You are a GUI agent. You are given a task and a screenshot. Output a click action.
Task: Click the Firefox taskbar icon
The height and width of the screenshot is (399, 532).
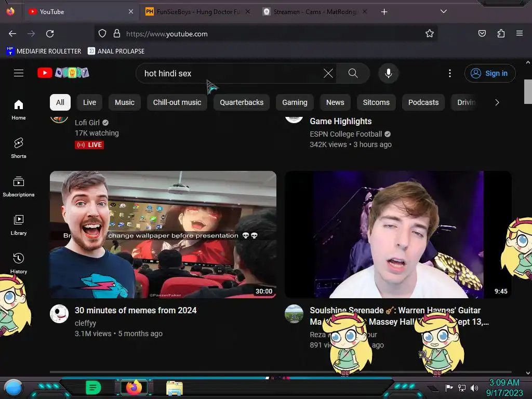134,388
